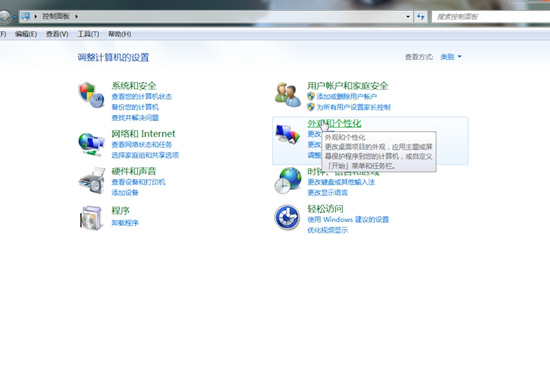Open the 网络和 Internet heading link
550x365 pixels.
143,134
